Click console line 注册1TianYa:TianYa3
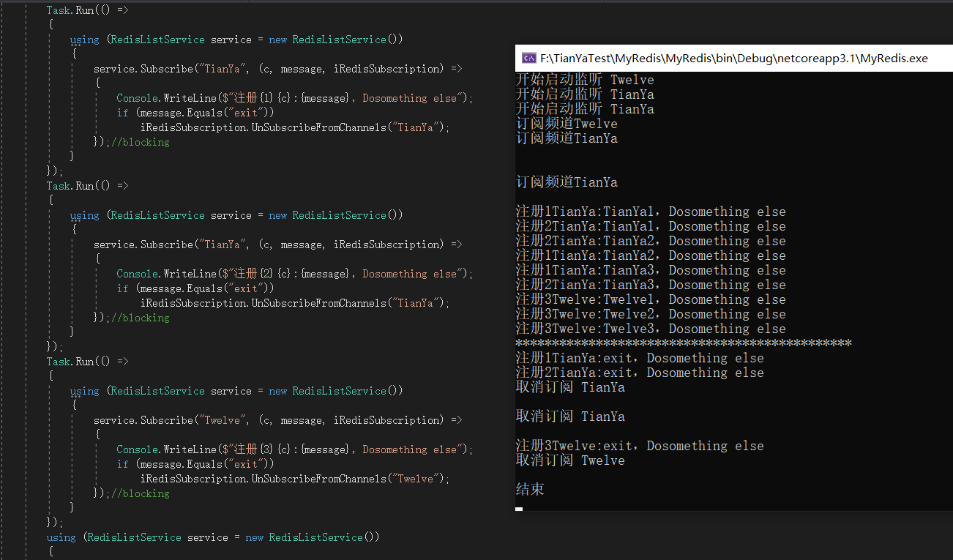The image size is (953, 560). coord(651,270)
